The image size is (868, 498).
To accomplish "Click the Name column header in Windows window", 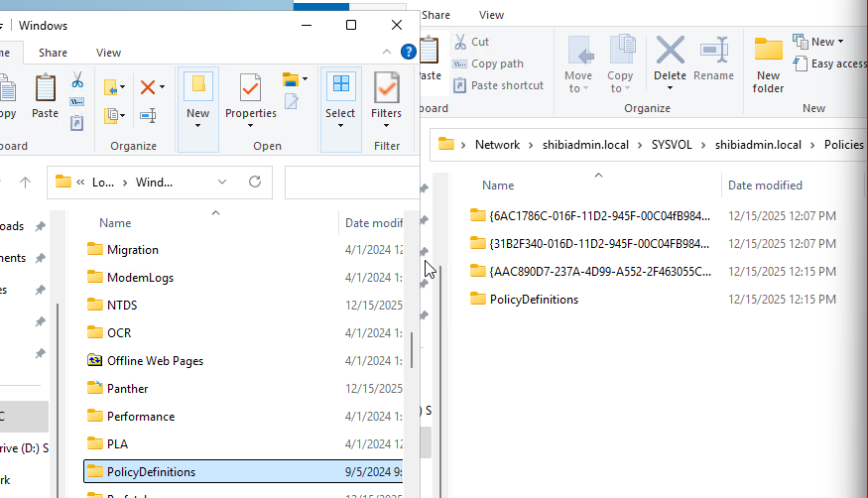I will tap(115, 223).
